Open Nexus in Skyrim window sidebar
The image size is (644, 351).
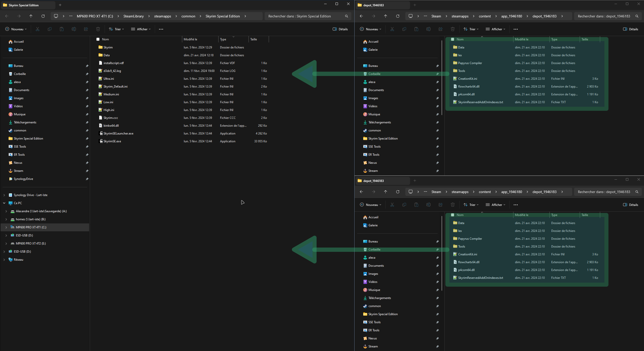pyautogui.click(x=18, y=163)
